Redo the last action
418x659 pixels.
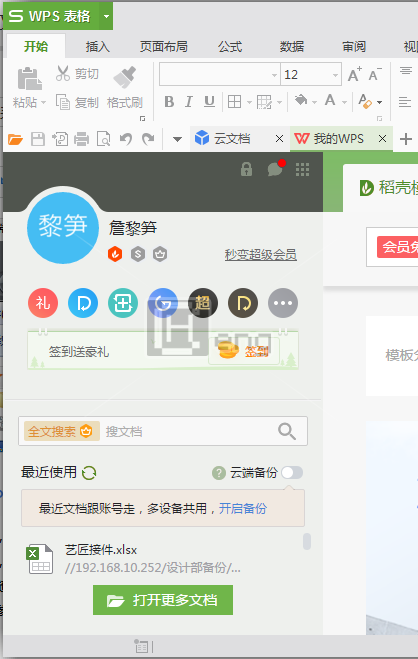pyautogui.click(x=148, y=139)
